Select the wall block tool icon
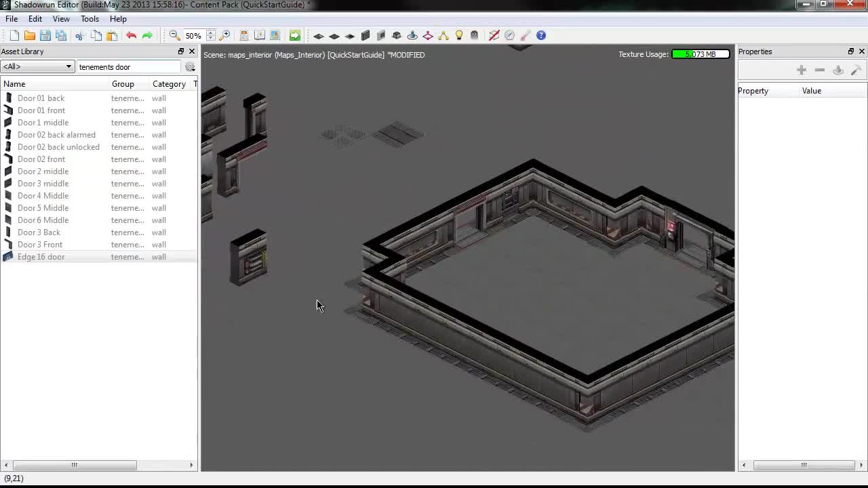Viewport: 868px width, 488px height. click(366, 35)
